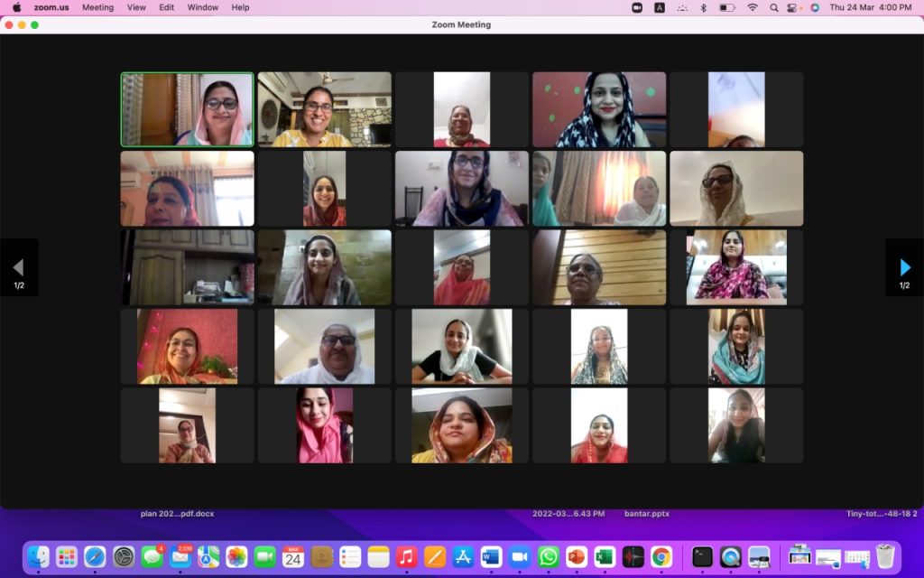Open Wi-Fi status in menu bar

pos(752,7)
